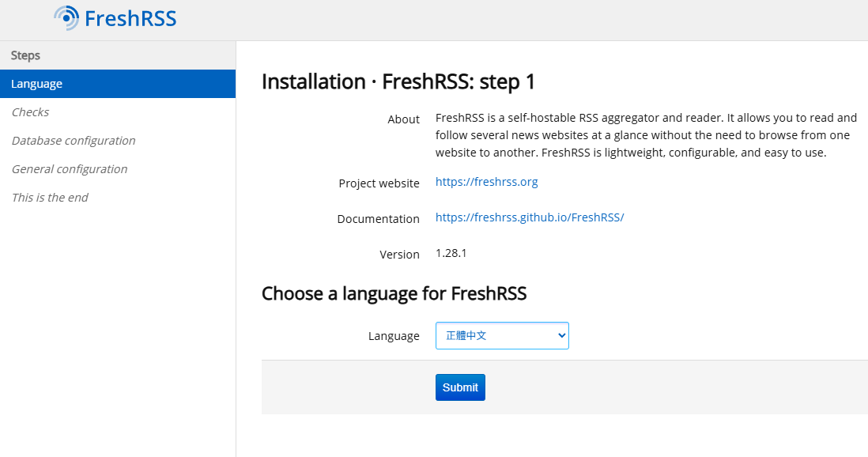Click the Documentation label
This screenshot has width=868, height=457.
(x=378, y=219)
